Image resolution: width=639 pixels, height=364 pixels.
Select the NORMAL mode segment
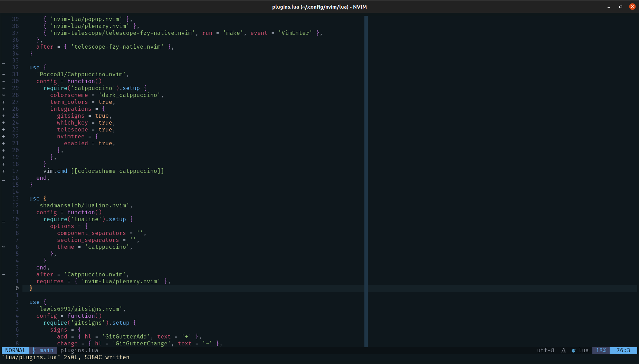click(15, 350)
